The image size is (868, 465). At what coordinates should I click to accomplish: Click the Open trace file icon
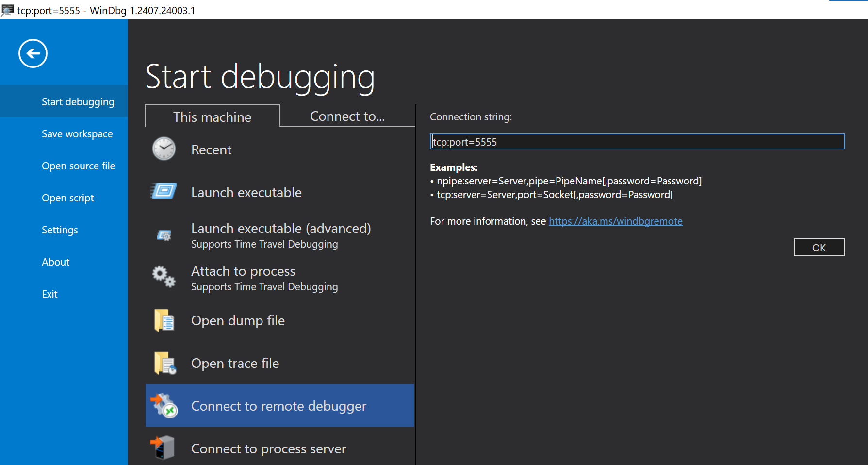[x=164, y=363]
